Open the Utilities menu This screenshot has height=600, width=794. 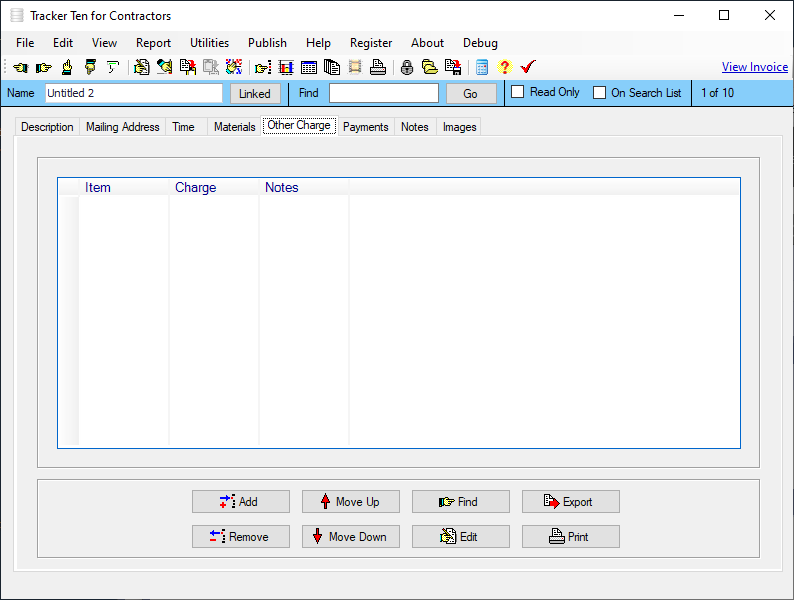tap(210, 43)
